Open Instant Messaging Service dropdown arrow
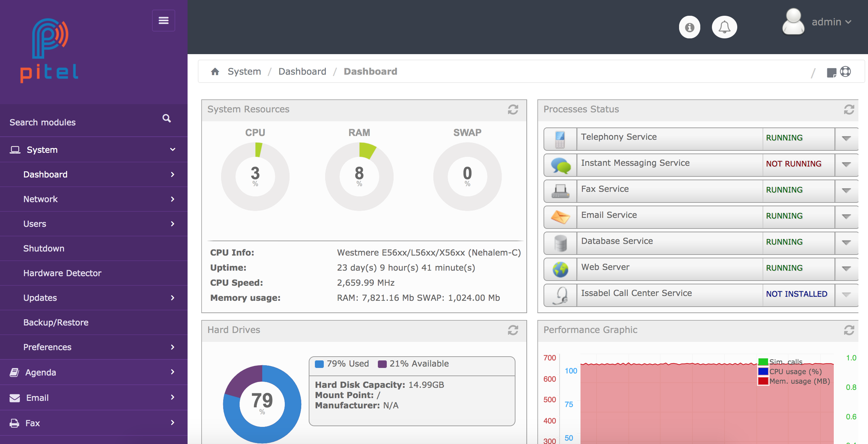Image resolution: width=868 pixels, height=444 pixels. [x=846, y=164]
